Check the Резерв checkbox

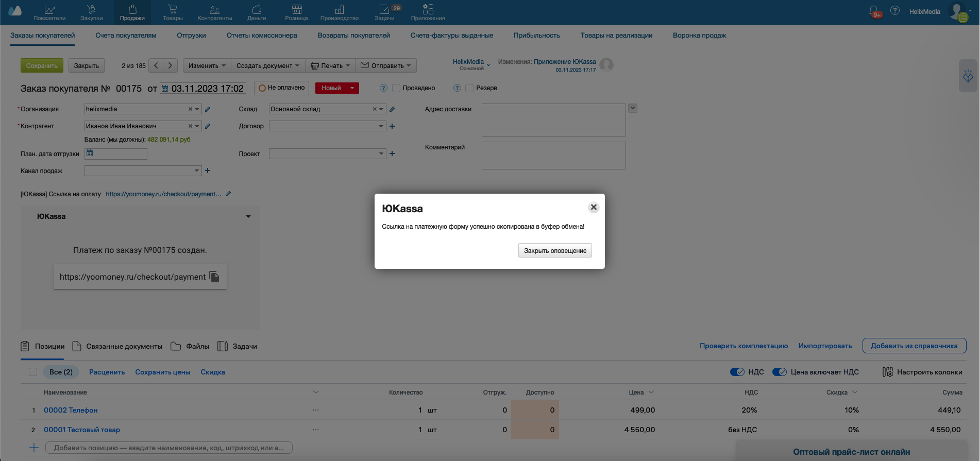[x=469, y=88]
